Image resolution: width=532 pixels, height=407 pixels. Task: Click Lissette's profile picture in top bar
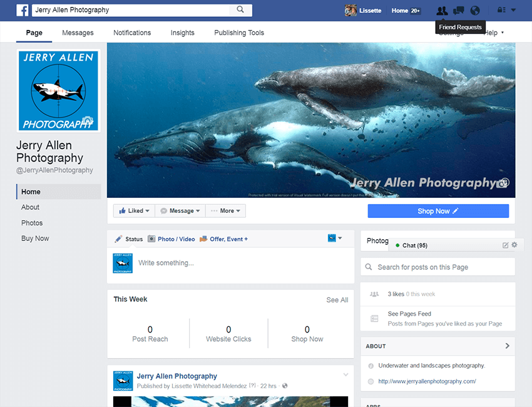point(350,11)
